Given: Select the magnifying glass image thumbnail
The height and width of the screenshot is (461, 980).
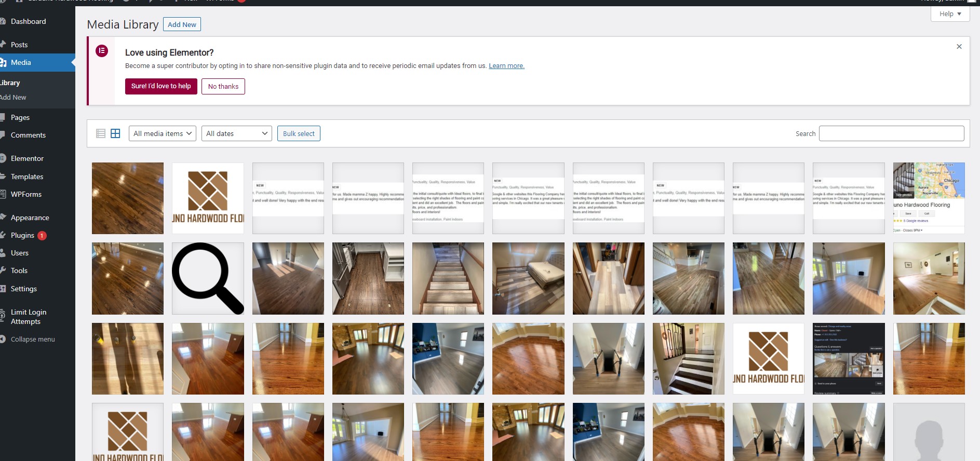Looking at the screenshot, I should click(x=208, y=278).
